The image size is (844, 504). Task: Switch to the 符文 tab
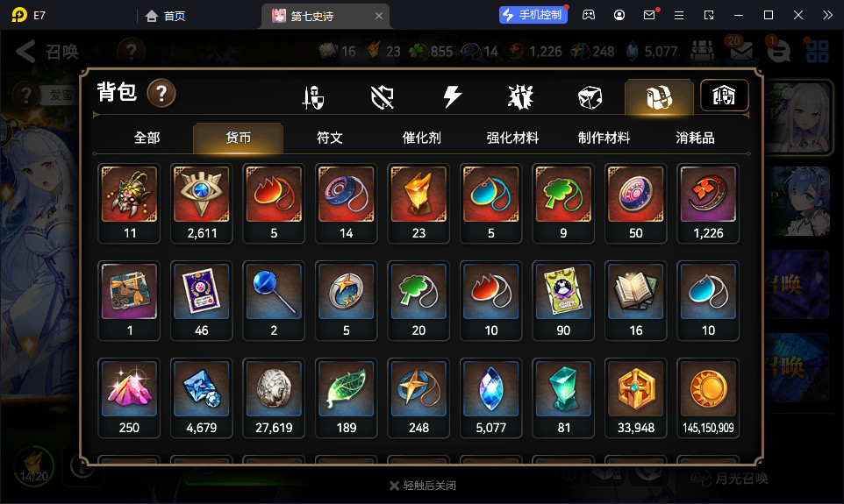coord(329,138)
